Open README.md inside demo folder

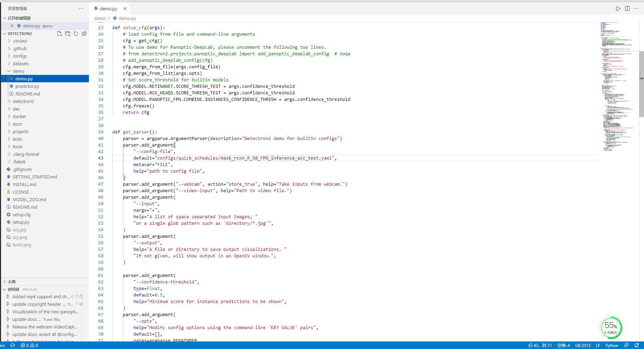[x=27, y=94]
